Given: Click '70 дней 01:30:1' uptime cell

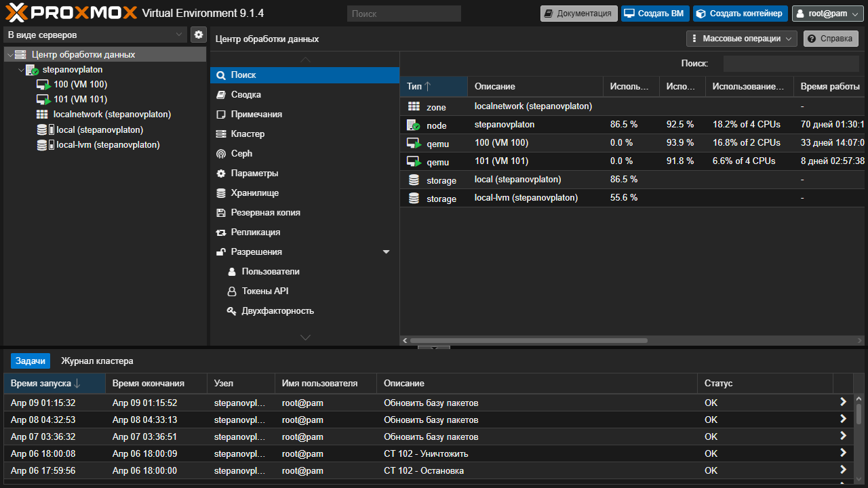Looking at the screenshot, I should (x=831, y=125).
